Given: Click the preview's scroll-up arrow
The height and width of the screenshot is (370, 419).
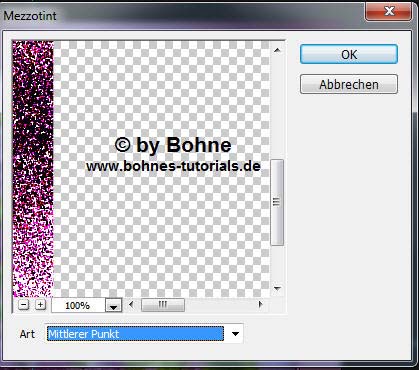Looking at the screenshot, I should 277,50.
